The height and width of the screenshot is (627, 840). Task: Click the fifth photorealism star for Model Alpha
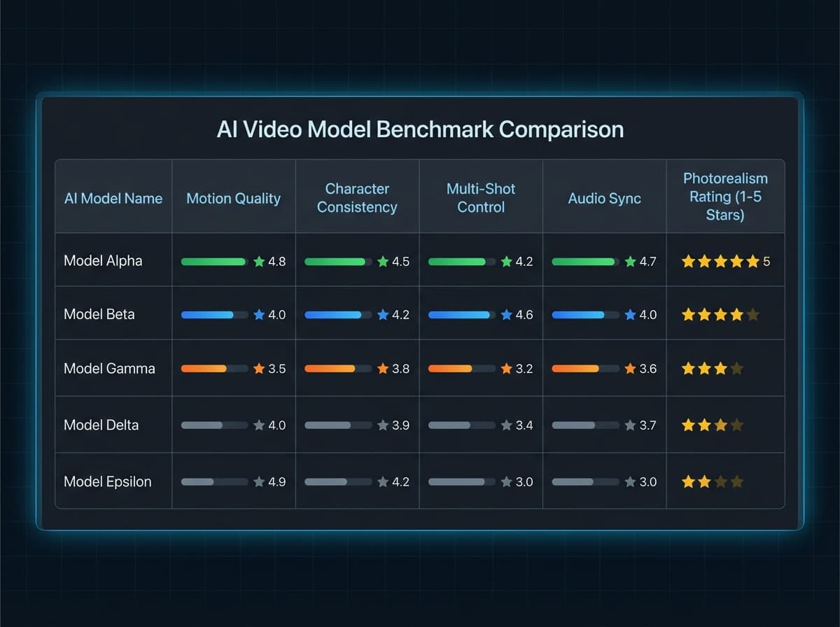(x=753, y=260)
